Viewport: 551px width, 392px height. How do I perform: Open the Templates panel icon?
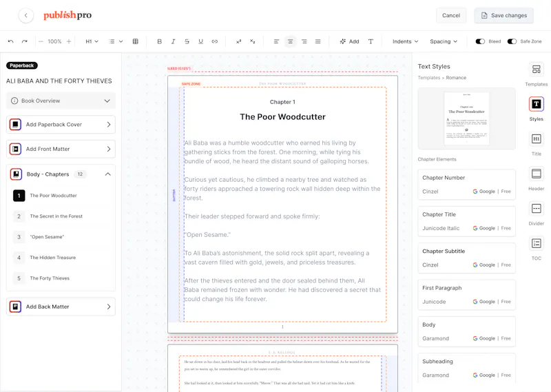(x=537, y=70)
